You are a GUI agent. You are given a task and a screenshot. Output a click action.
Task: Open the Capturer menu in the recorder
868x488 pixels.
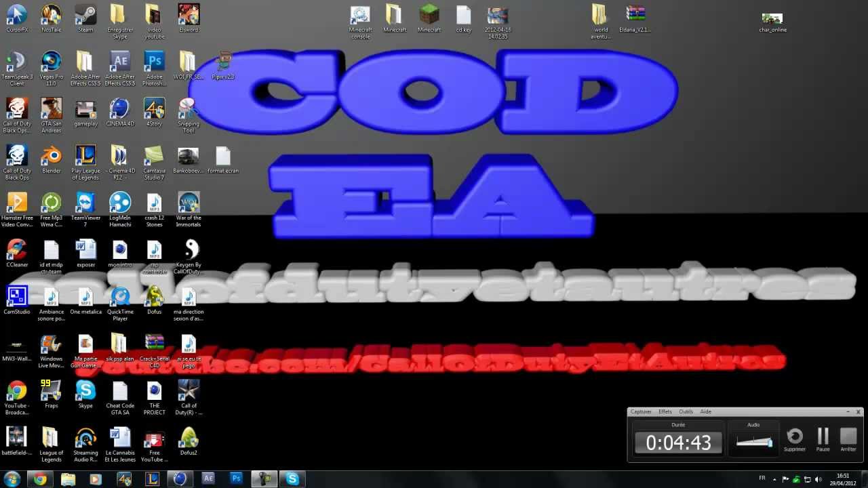[641, 411]
